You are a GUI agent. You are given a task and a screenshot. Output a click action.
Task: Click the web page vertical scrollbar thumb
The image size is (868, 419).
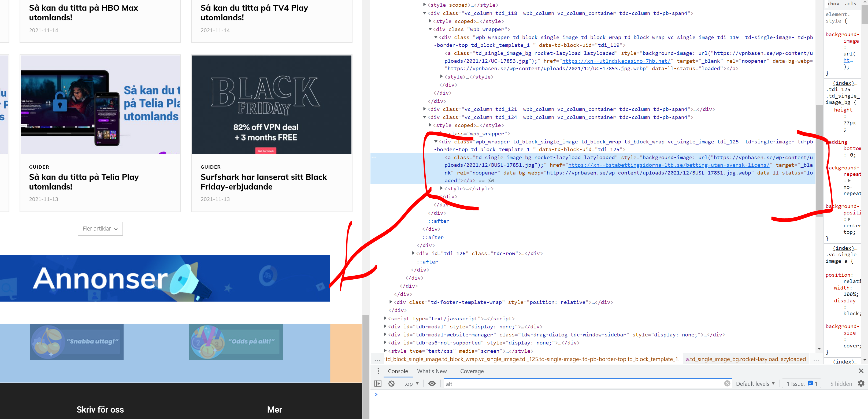pos(365,367)
